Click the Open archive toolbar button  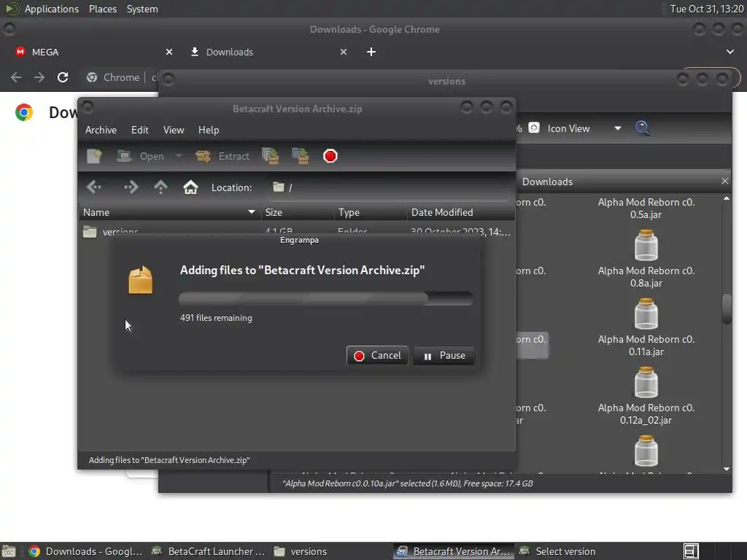141,156
